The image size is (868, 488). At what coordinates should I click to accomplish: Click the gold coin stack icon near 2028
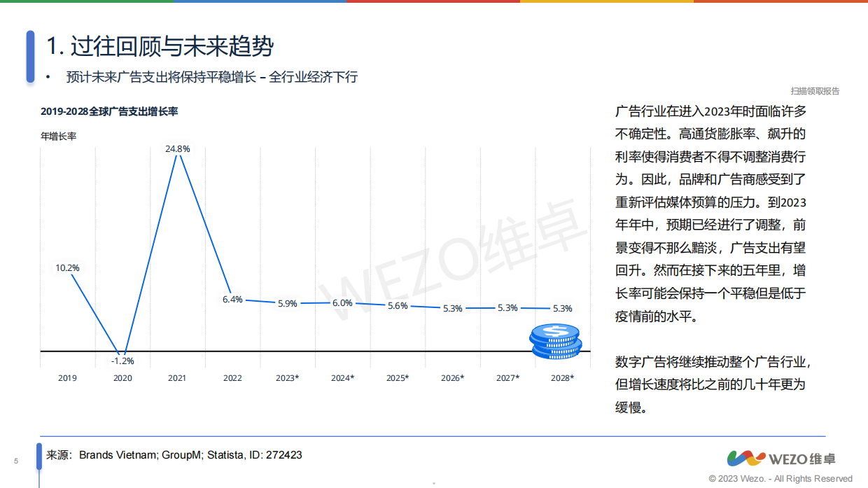click(555, 342)
